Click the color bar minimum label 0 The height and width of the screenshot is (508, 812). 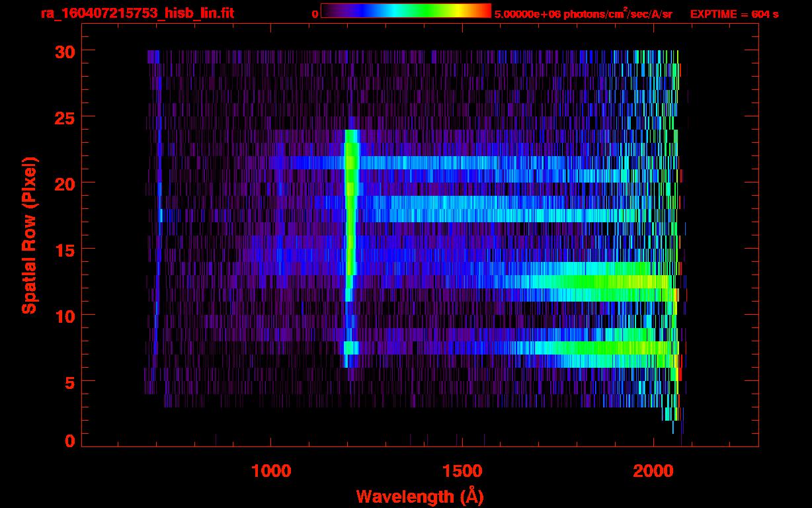click(315, 14)
